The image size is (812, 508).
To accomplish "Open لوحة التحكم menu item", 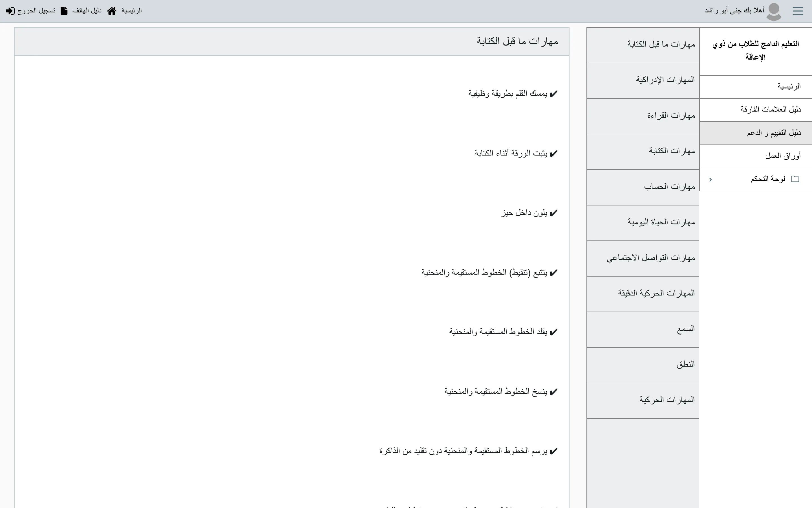I will tap(756, 179).
